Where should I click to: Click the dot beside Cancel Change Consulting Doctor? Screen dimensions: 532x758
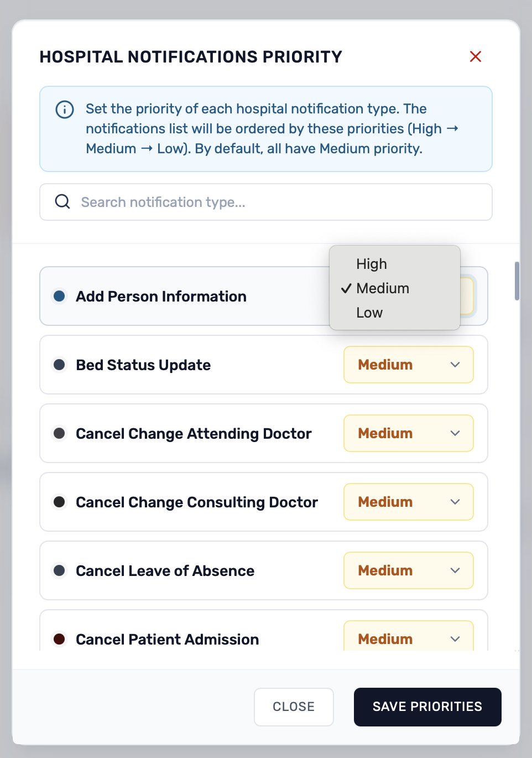59,502
